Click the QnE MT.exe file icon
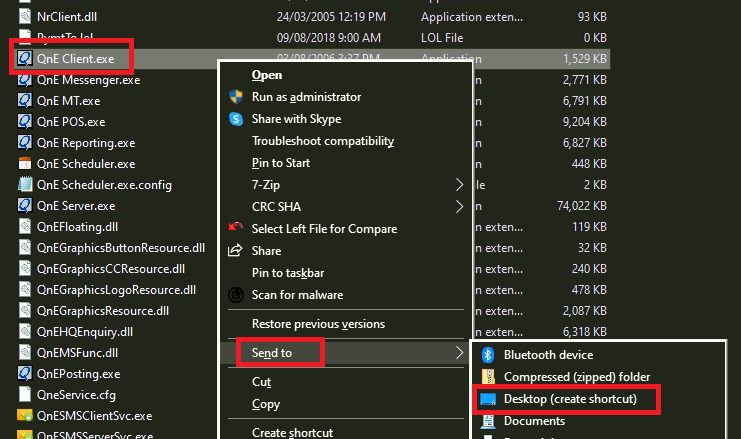Viewport: 741px width, 439px height. click(25, 101)
